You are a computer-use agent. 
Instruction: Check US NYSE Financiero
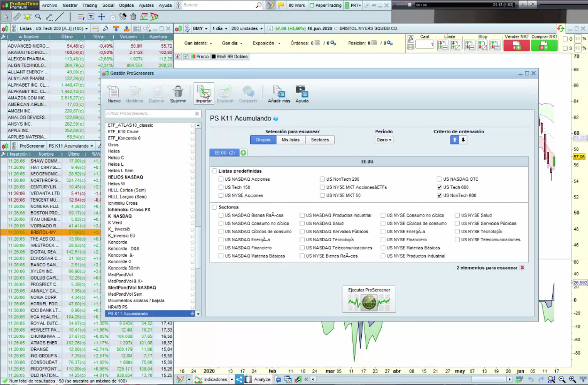383,240
